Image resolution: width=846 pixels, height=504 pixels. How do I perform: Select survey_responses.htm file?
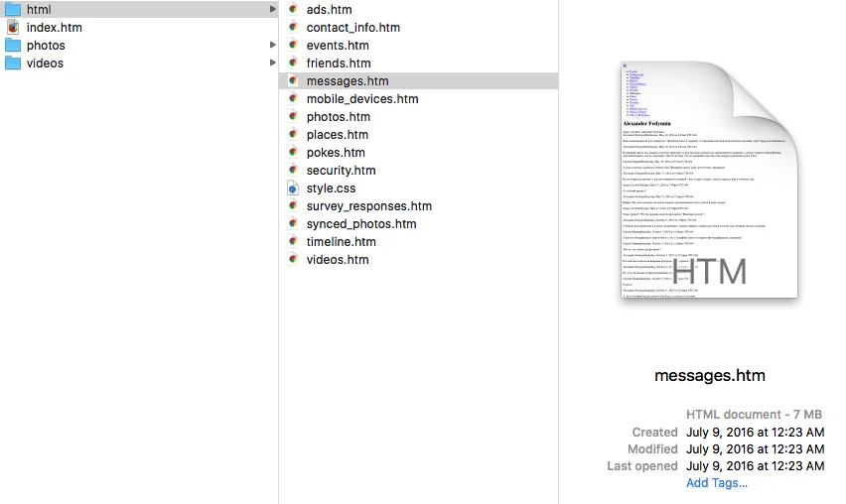(x=368, y=206)
